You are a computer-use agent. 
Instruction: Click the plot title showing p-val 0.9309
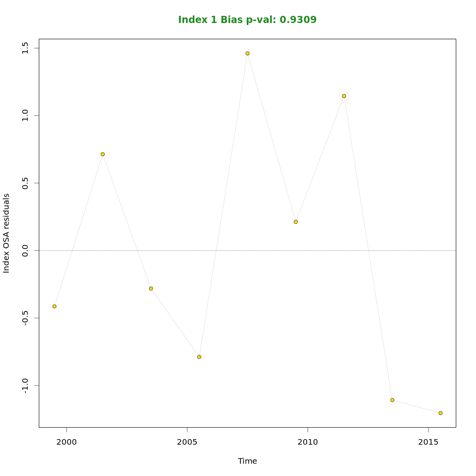point(247,20)
